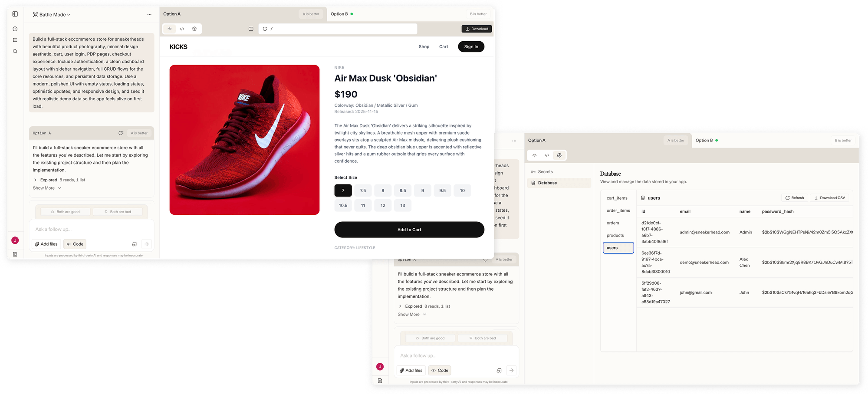Viewport: 868px width, 394px height.
Task: Toggle the sidebar panel icon in front window
Action: (x=15, y=14)
